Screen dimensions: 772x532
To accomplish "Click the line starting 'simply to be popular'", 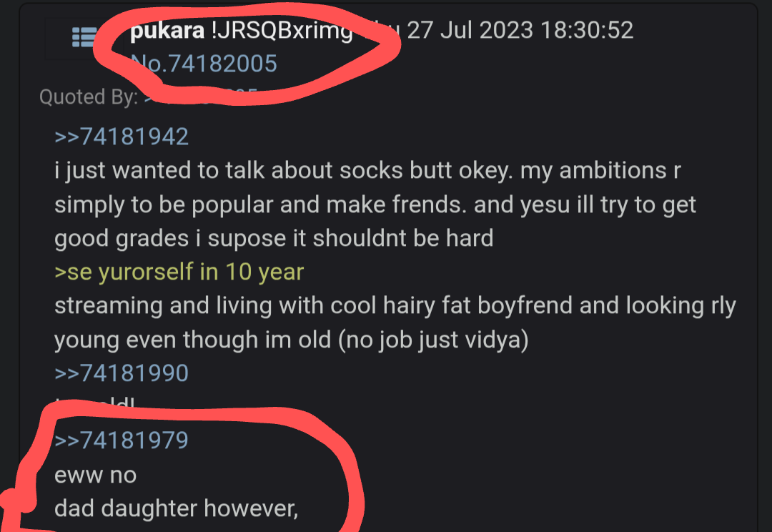I will point(375,205).
